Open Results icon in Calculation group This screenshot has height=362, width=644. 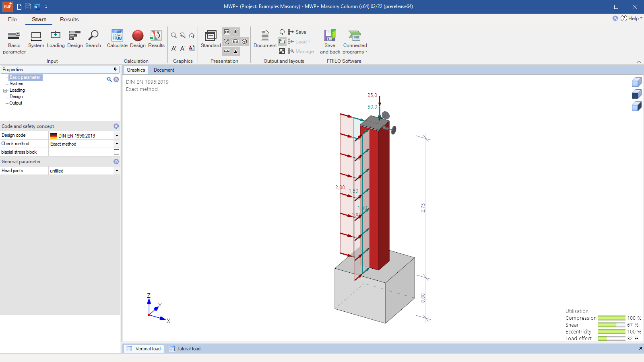156,39
